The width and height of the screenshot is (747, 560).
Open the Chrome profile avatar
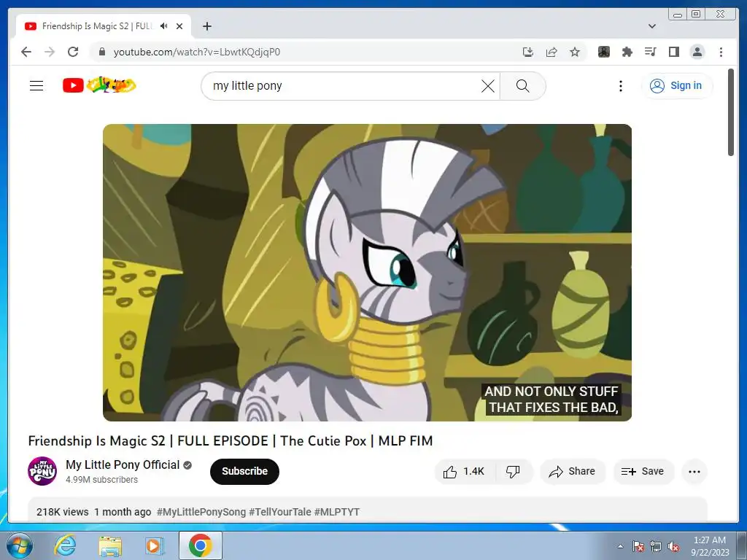[697, 52]
